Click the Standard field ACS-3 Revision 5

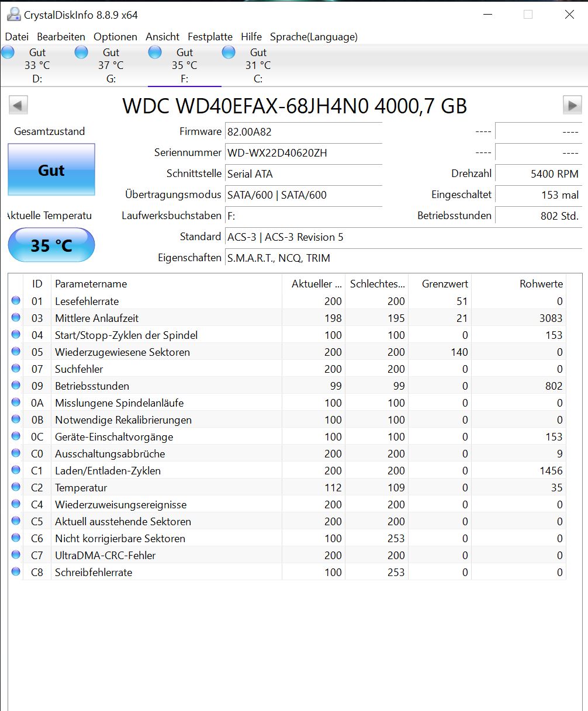point(404,237)
